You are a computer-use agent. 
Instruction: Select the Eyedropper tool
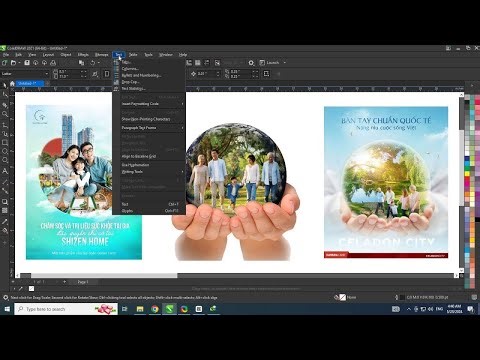pyautogui.click(x=5, y=222)
